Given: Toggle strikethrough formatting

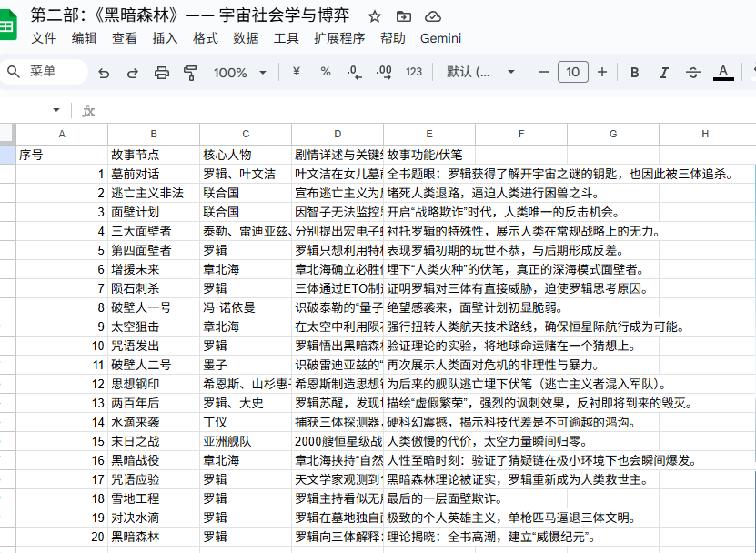Looking at the screenshot, I should 693,72.
